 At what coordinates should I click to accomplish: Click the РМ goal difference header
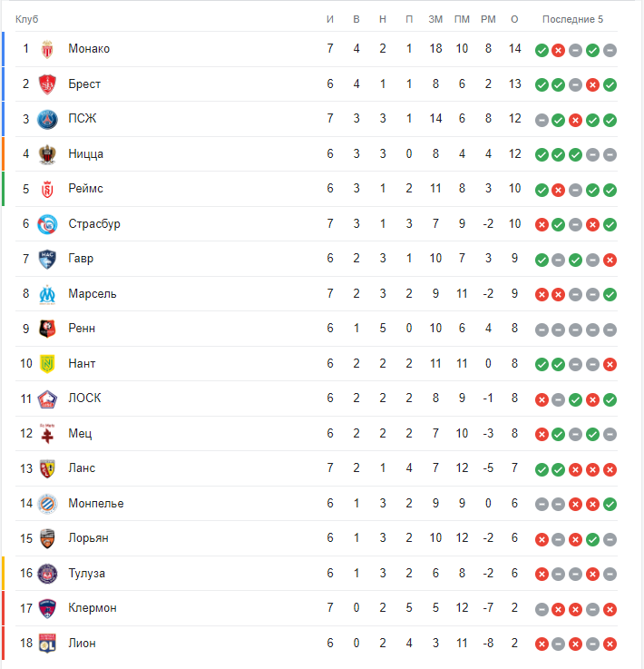[488, 19]
